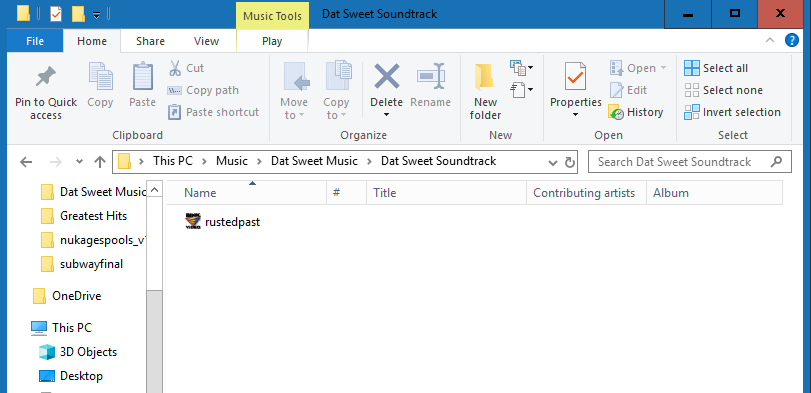Click the Search Dat Sweet Soundtrack box
Screen dimensions: 811x393
point(689,162)
